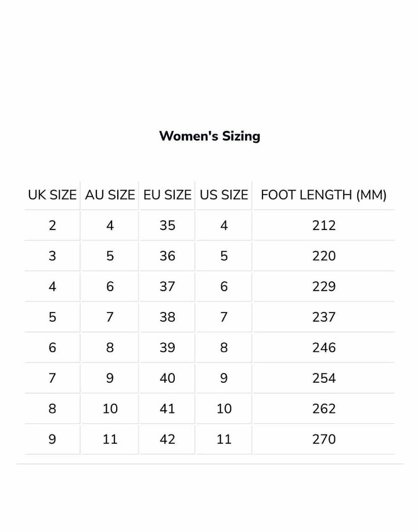Select EU size 41 cell
The width and height of the screenshot is (418, 532).
[x=167, y=409]
